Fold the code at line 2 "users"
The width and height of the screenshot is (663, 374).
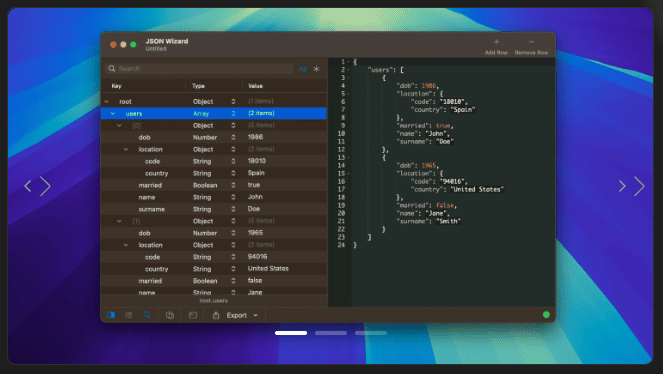pyautogui.click(x=348, y=70)
